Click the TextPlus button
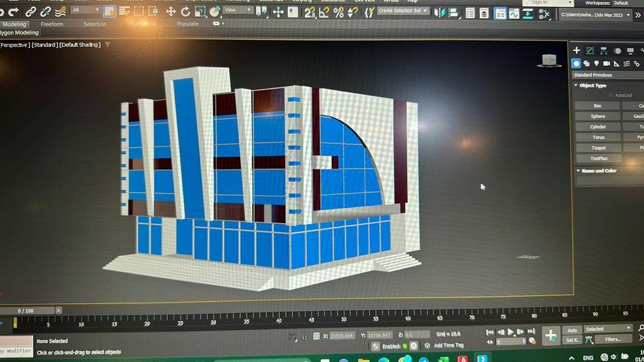The width and height of the screenshot is (644, 362). click(599, 158)
